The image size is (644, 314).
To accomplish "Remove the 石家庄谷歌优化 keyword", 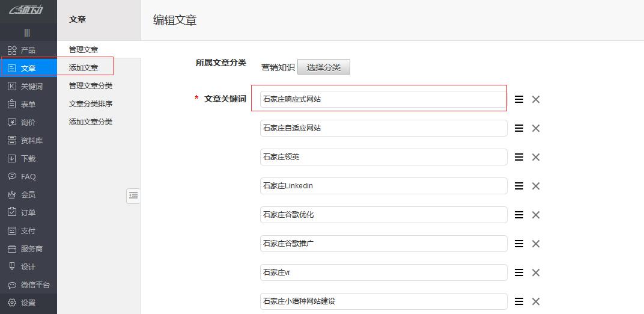I will click(x=536, y=215).
